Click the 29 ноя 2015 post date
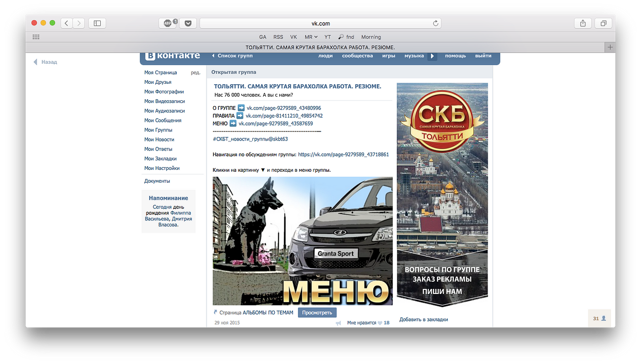The image size is (641, 364). 227,323
